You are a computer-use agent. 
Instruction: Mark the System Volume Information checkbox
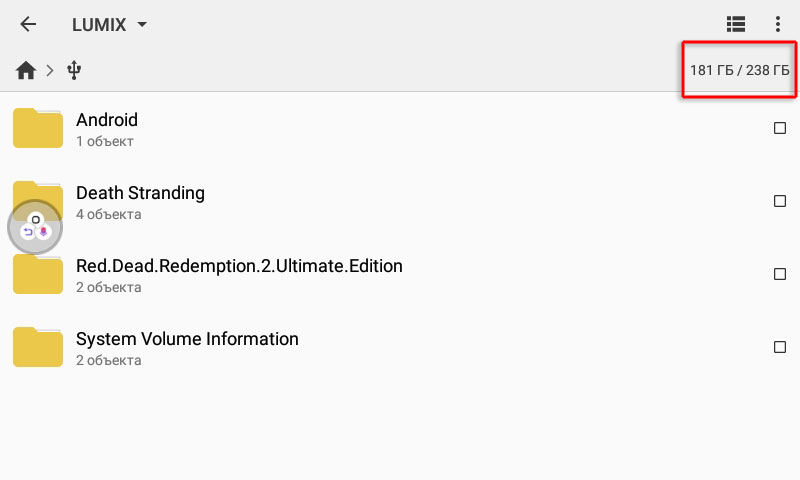pos(780,347)
